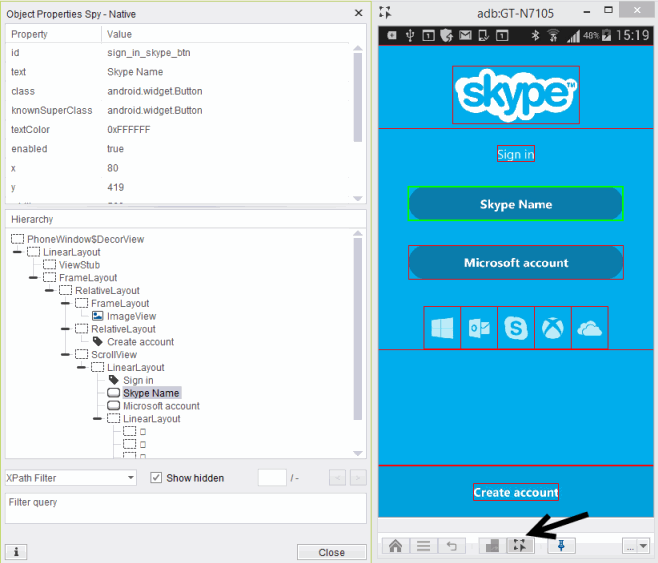This screenshot has width=658, height=563.
Task: Click the OneDrive cloud icon
Action: click(x=590, y=328)
